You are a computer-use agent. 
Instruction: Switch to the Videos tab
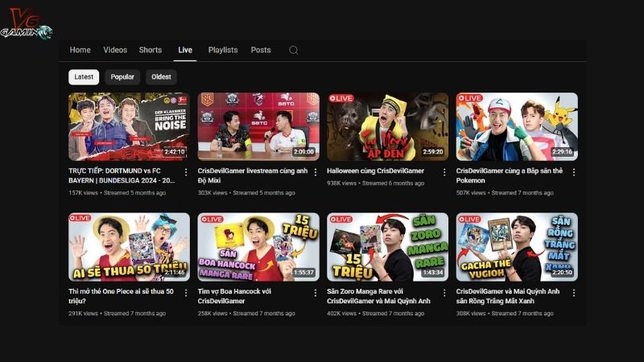point(115,50)
